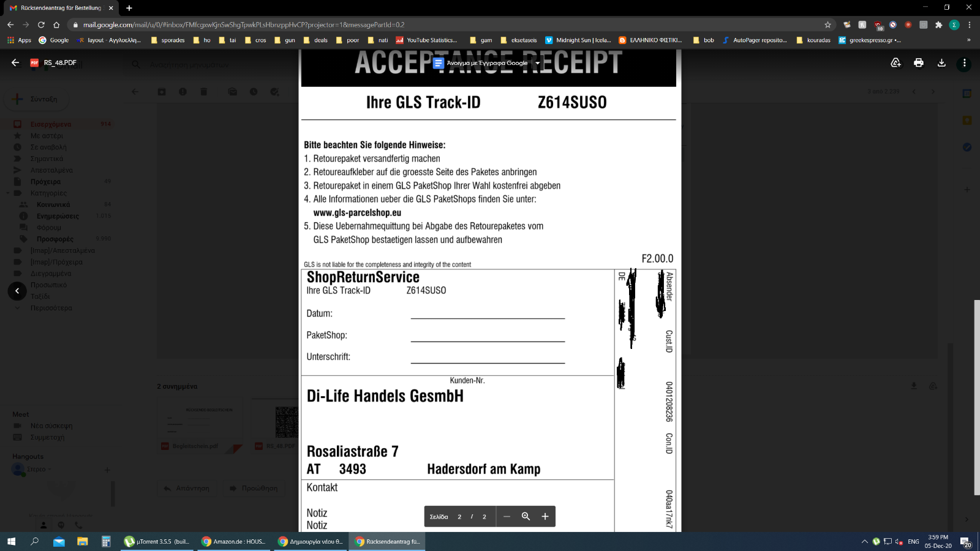This screenshot has width=980, height=551.
Task: Open the Calculator from the taskbar
Action: tap(106, 541)
